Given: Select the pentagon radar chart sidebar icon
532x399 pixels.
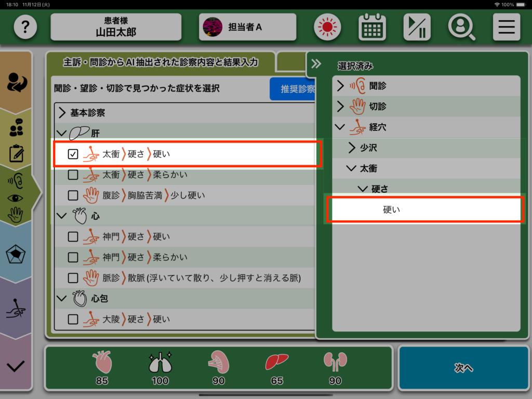Looking at the screenshot, I should coord(16,255).
